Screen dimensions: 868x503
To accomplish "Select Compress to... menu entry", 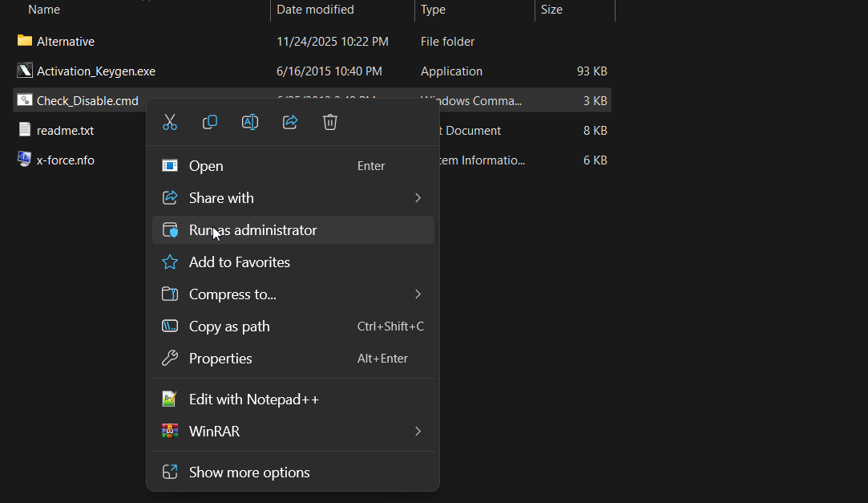I will click(x=293, y=294).
